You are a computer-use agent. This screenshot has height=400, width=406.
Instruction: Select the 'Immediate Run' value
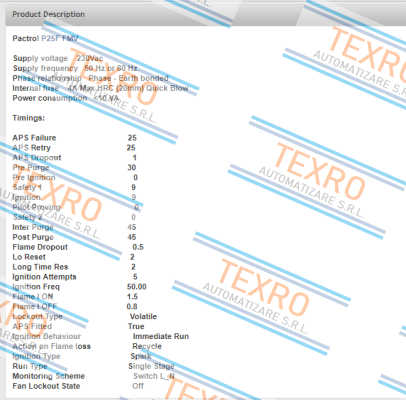tap(161, 337)
